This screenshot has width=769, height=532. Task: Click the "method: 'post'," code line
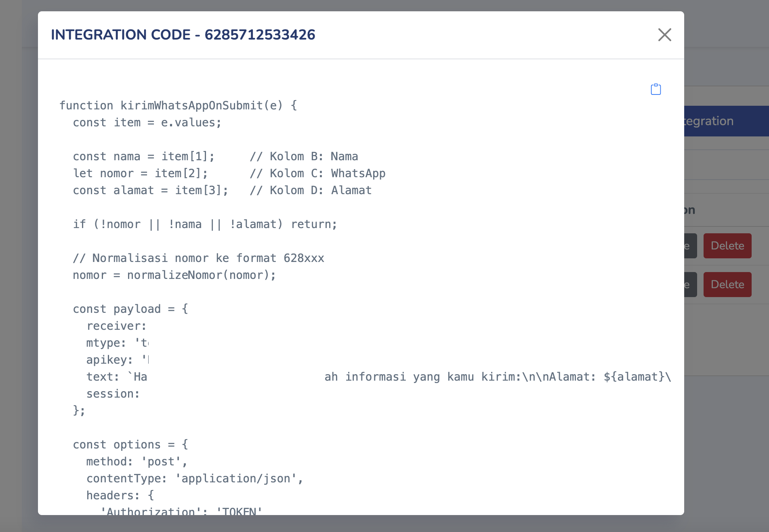click(x=137, y=462)
